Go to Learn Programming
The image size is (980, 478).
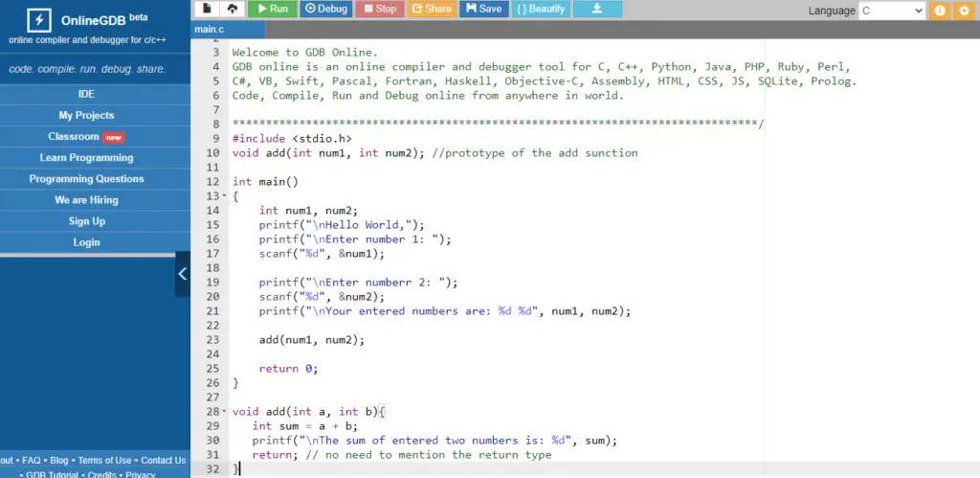[x=87, y=158]
